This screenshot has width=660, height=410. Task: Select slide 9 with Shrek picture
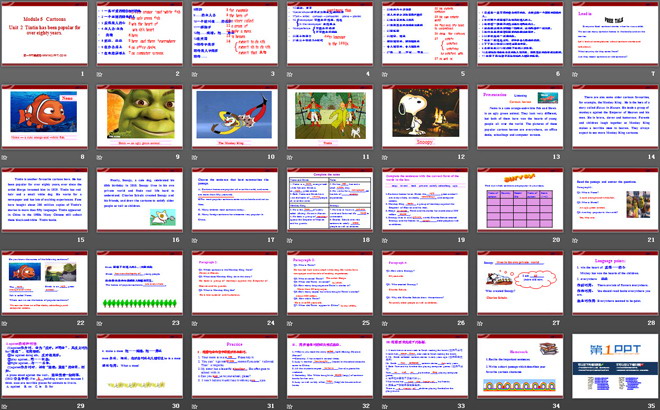coord(140,117)
